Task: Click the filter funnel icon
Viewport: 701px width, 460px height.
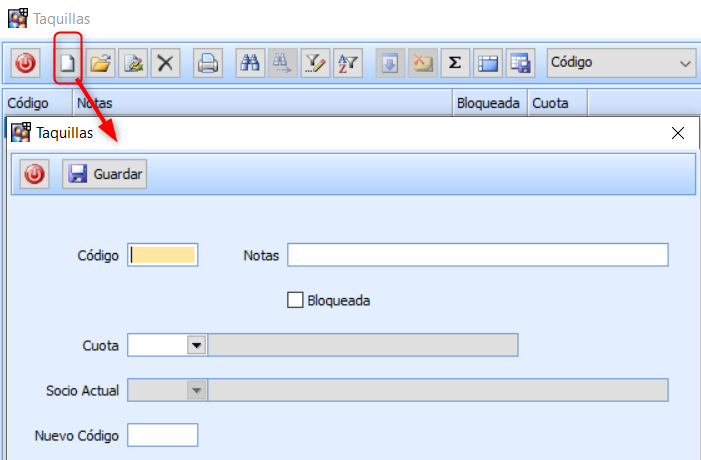Action: [x=315, y=64]
